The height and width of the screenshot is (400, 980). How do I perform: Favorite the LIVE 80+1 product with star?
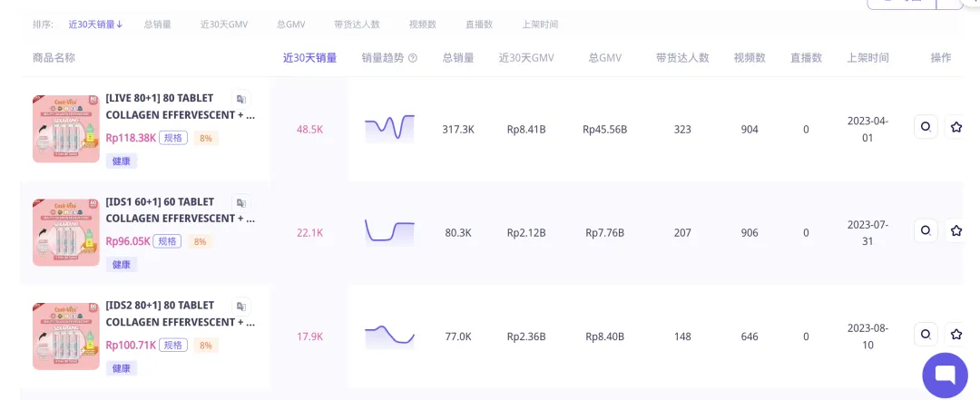click(x=955, y=127)
